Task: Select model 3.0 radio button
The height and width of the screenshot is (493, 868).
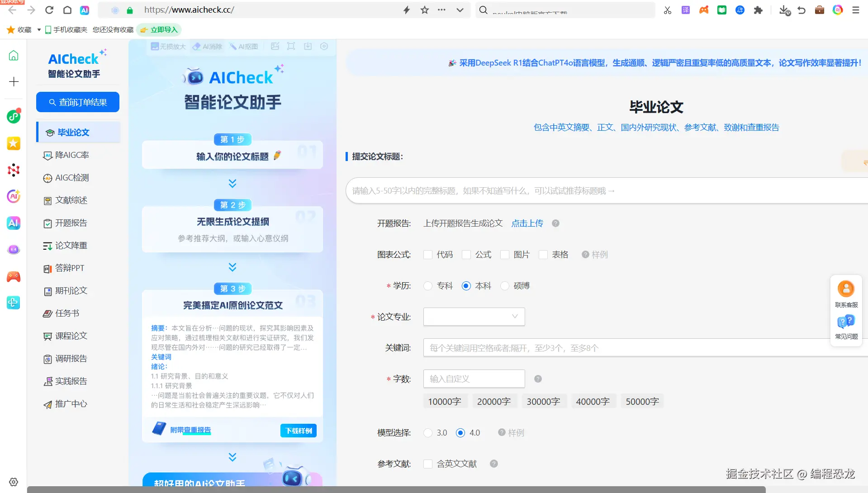Action: click(x=428, y=433)
